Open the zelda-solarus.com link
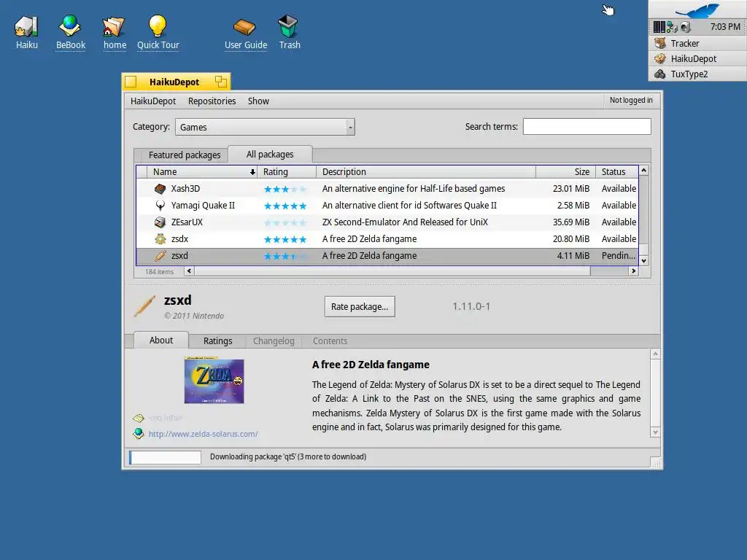The width and height of the screenshot is (747, 560). [203, 434]
